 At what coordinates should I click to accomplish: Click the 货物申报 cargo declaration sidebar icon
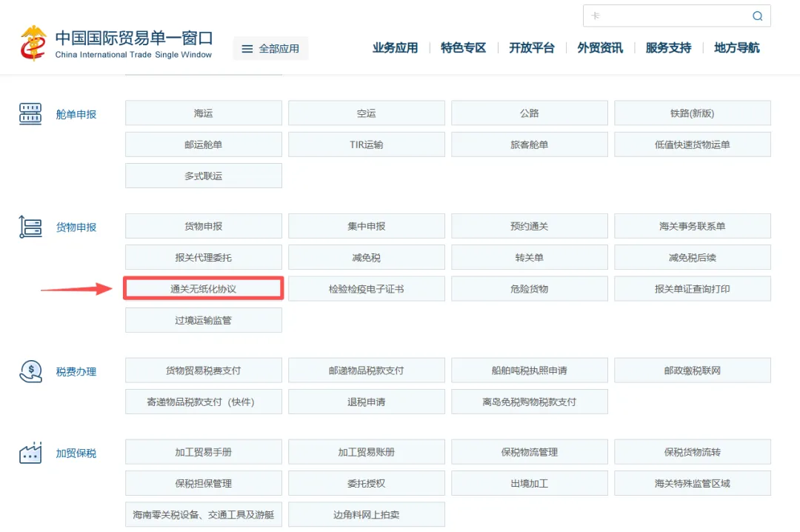pyautogui.click(x=30, y=227)
